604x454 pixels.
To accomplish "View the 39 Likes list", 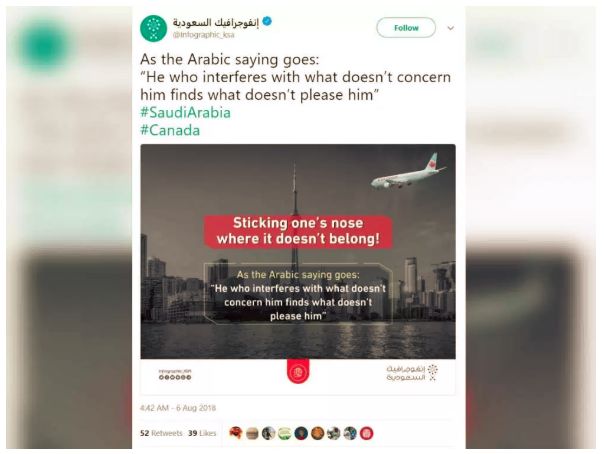I will (202, 433).
